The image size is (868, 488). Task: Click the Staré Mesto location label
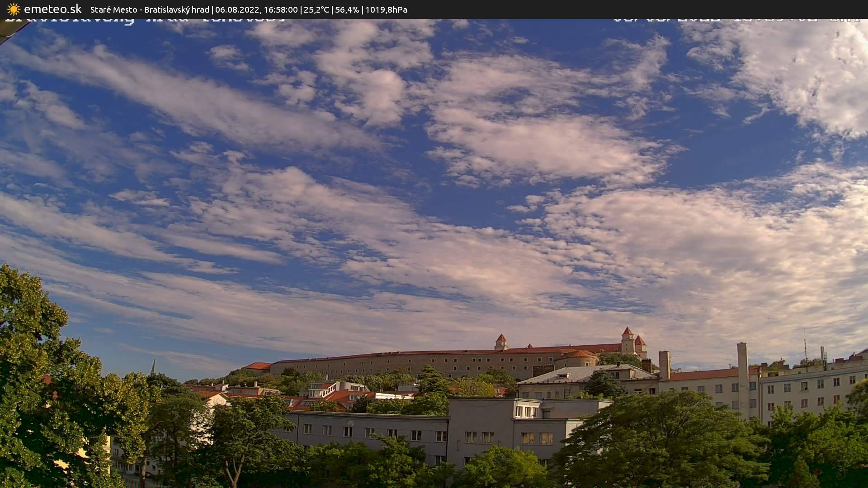pos(115,9)
